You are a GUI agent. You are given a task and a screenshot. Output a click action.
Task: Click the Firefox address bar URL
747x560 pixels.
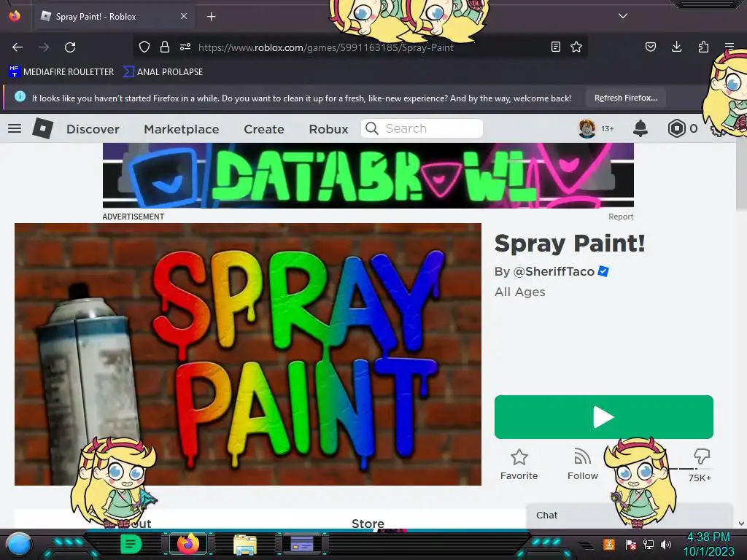coord(326,47)
